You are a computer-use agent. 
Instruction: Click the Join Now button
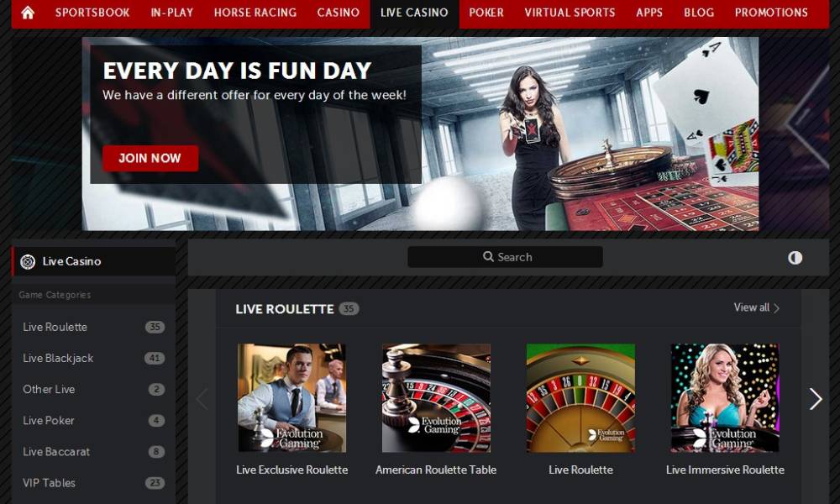[x=150, y=158]
